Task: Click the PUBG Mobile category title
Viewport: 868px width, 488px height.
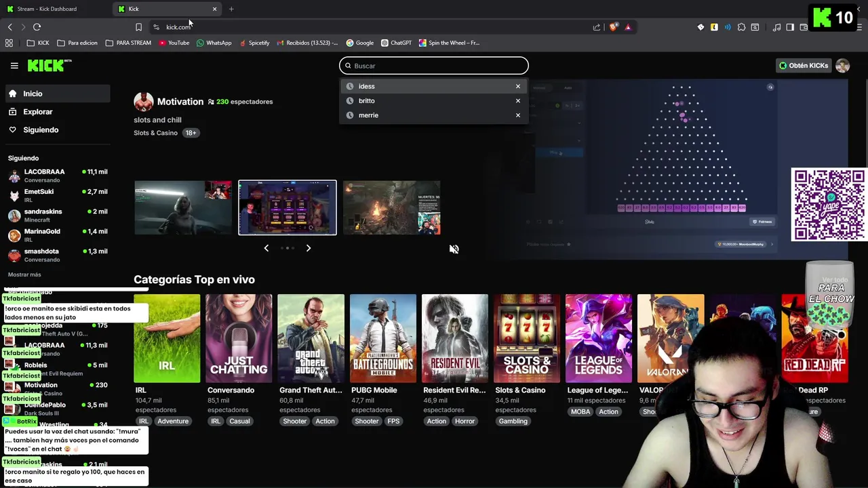Action: pos(374,390)
